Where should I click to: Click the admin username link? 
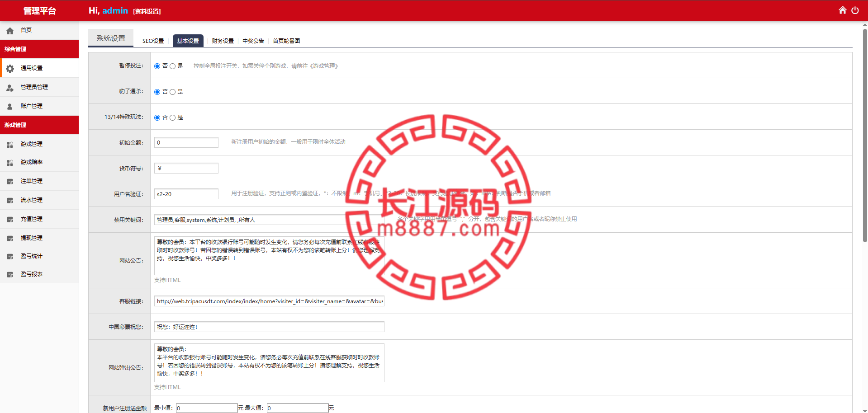click(115, 10)
